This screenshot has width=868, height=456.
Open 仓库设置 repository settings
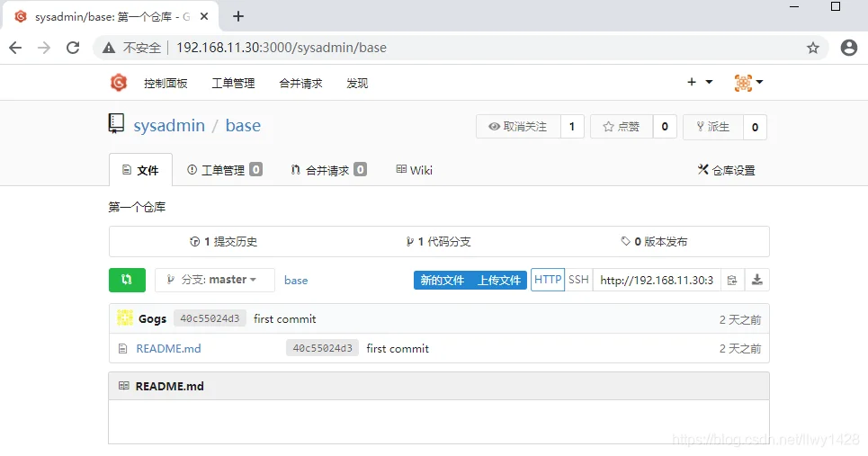coord(726,170)
